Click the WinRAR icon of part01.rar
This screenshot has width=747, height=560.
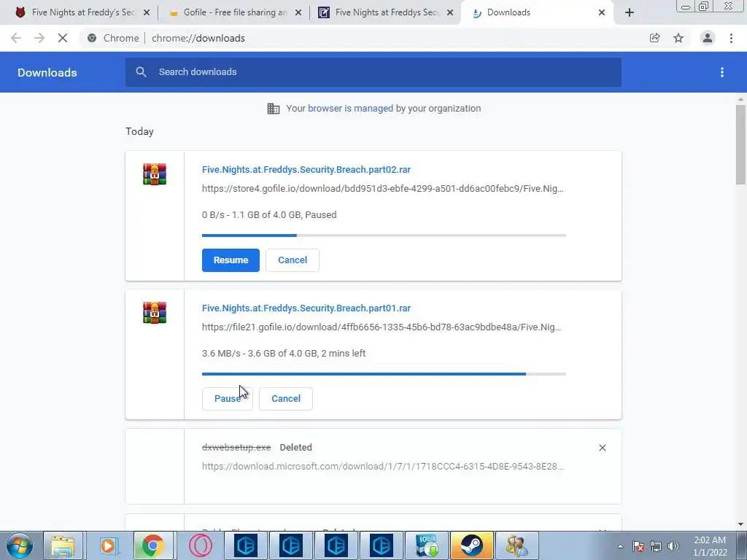pyautogui.click(x=155, y=312)
